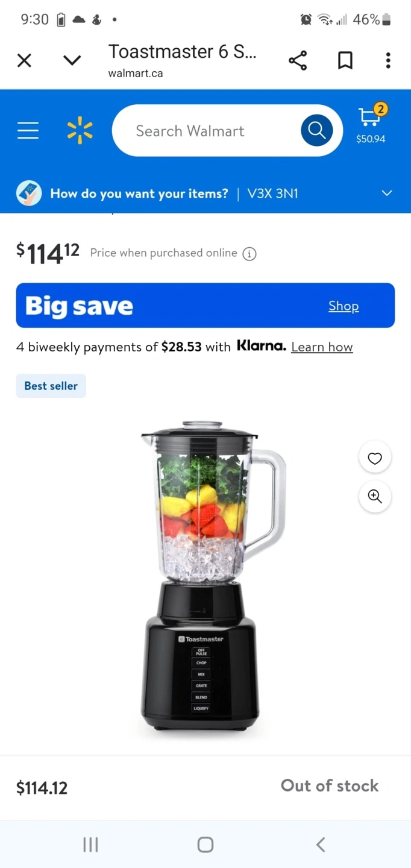411x868 pixels.
Task: Open the price info tooltip icon
Action: pos(249,254)
